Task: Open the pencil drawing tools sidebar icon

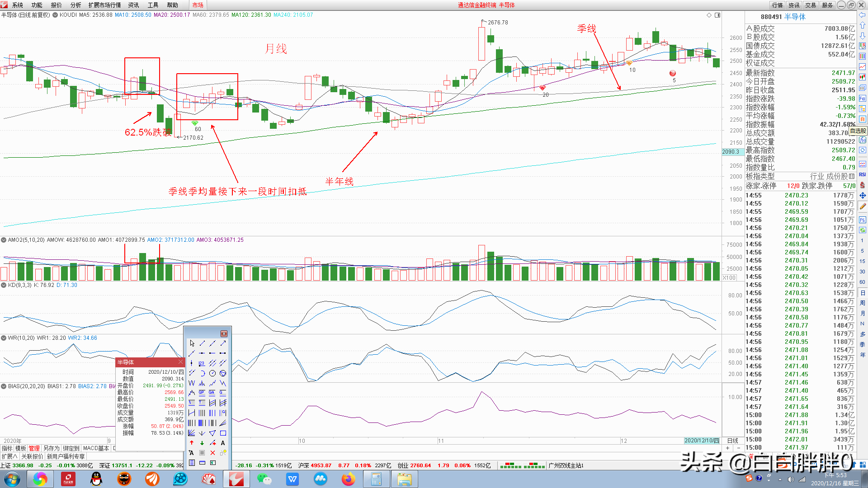Action: pyautogui.click(x=863, y=206)
